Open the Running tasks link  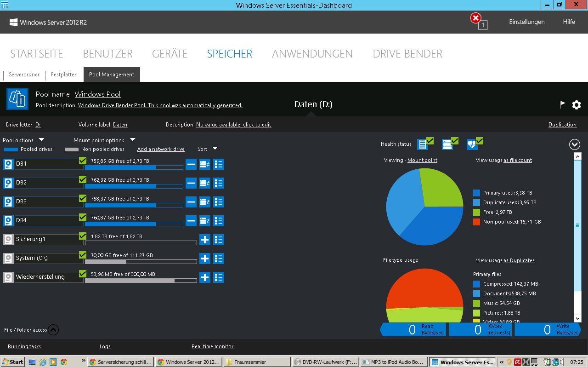(24, 346)
